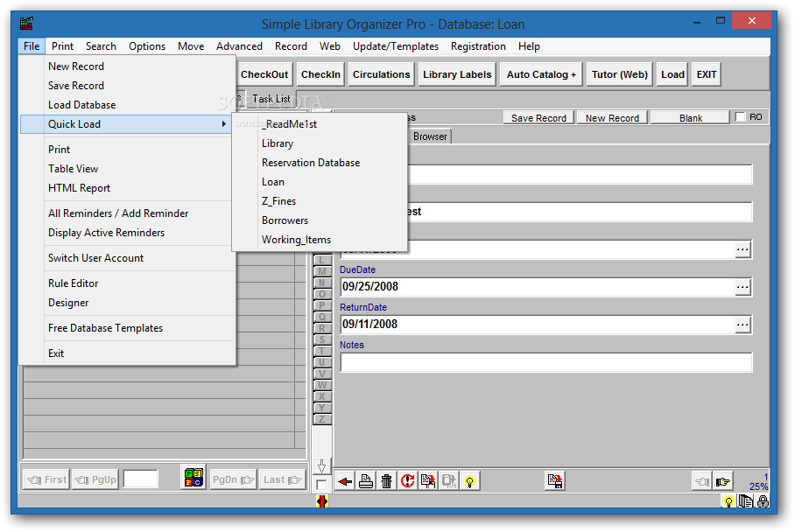Choose Switch User Account menu item
This screenshot has height=532, width=795.
coord(95,258)
